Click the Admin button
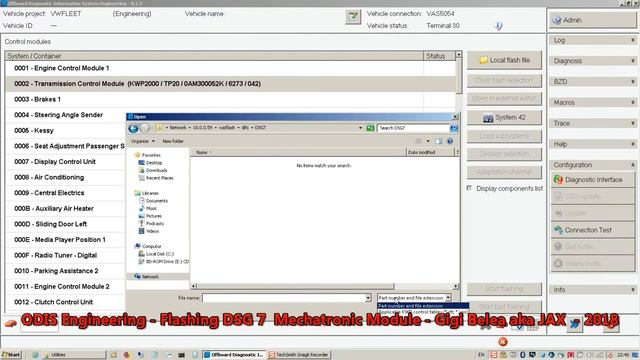Screen dimensions: 640x360 593,20
